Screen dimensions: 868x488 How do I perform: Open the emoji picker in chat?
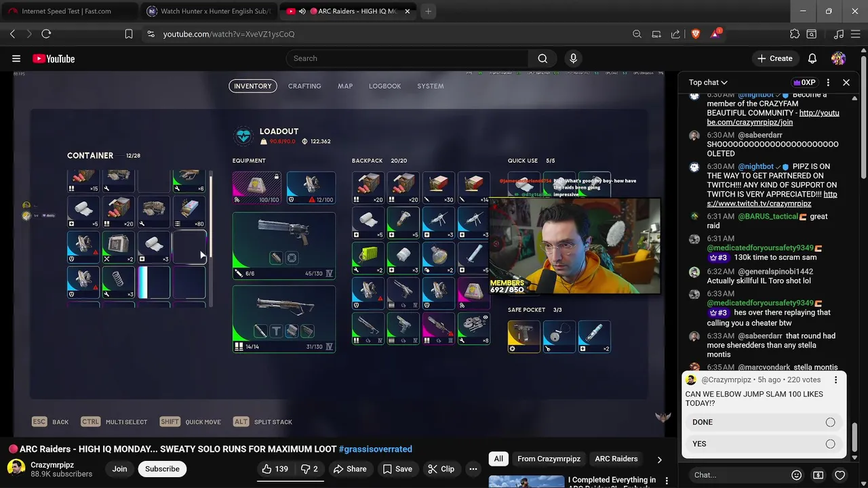pyautogui.click(x=797, y=475)
